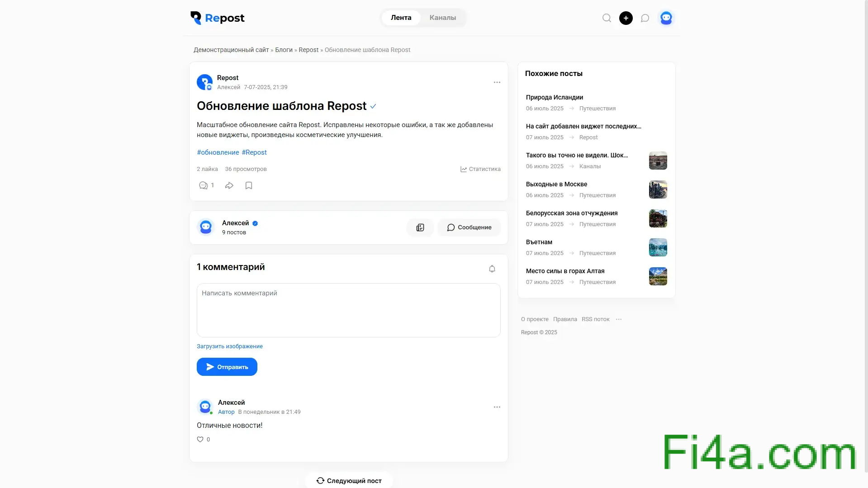Open the search icon in header

coord(607,18)
